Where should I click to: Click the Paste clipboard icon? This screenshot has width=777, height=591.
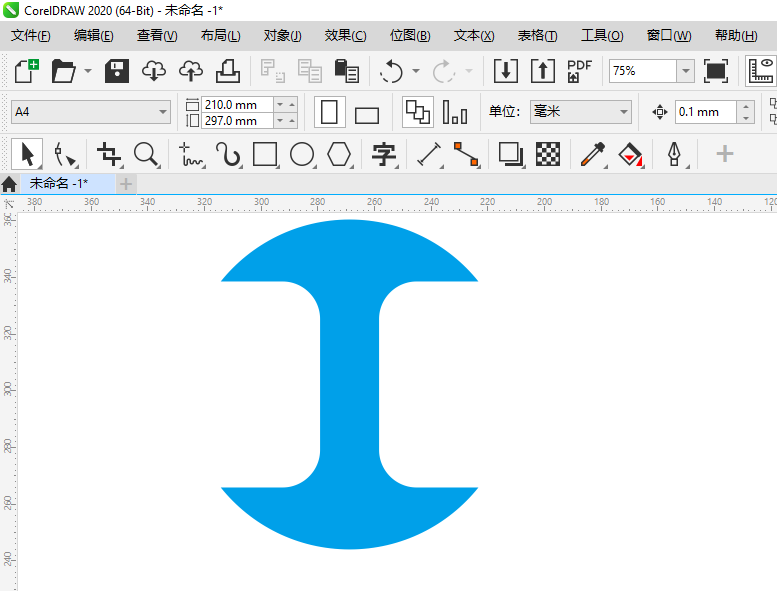coord(346,71)
